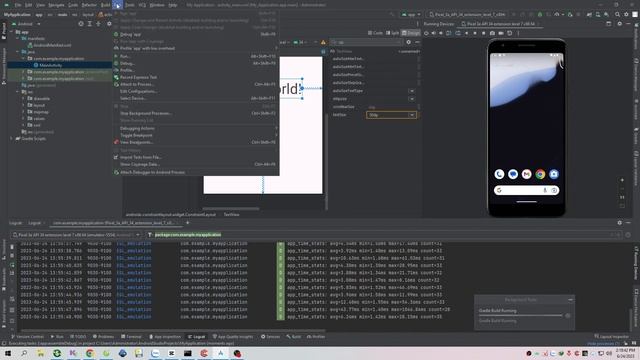Click Search Everywhere magnifier in toolbar
640x360 pixels.
(618, 14)
